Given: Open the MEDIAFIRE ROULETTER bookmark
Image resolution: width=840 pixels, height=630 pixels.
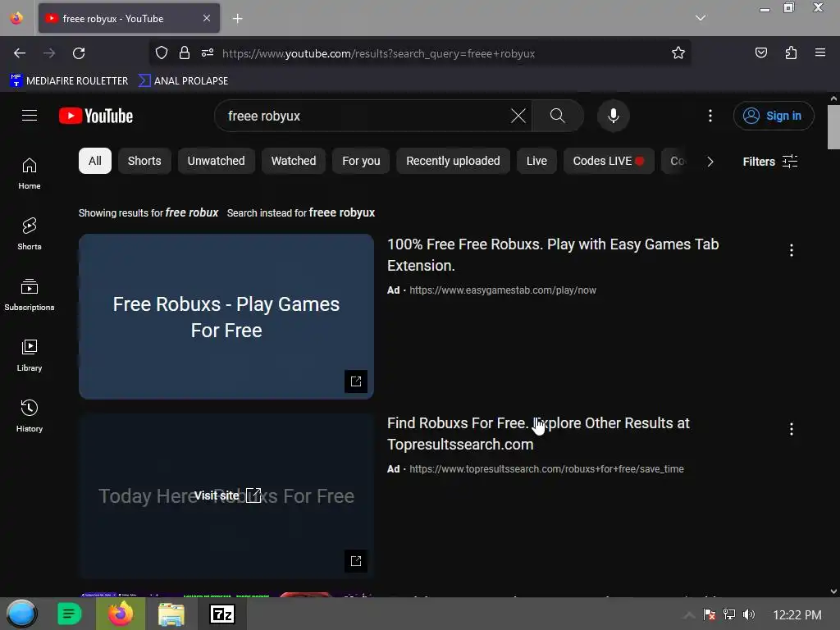Looking at the screenshot, I should click(x=69, y=81).
